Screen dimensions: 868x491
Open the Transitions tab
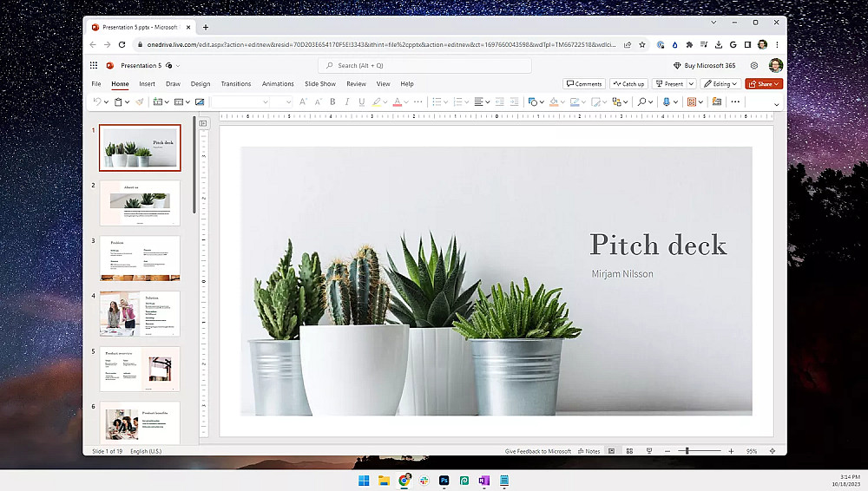(235, 84)
